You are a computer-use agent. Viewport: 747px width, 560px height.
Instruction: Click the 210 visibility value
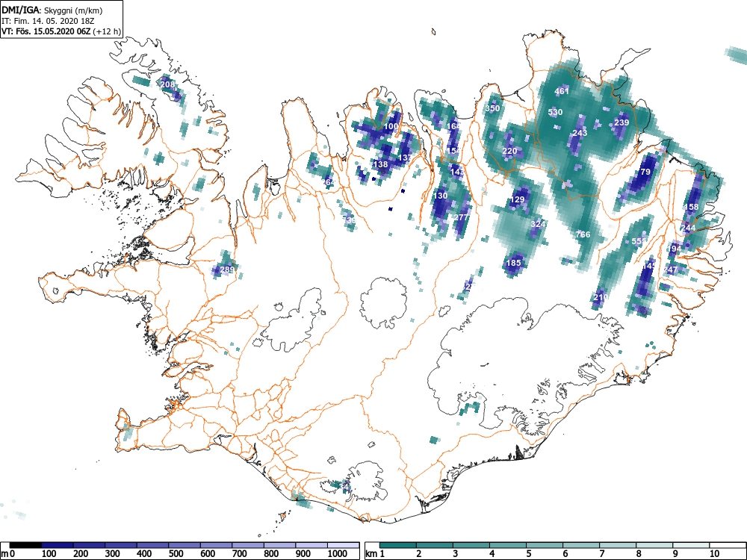(601, 297)
